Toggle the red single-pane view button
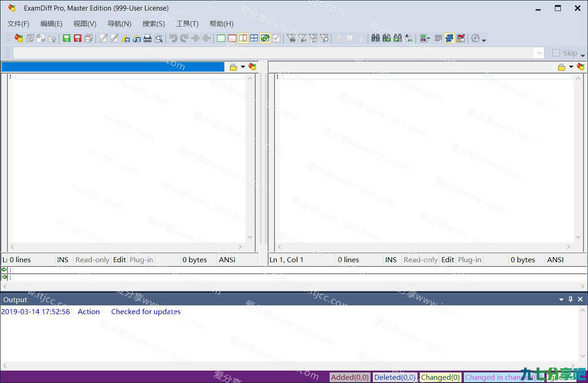Viewport: 588px width, 383px height. point(232,38)
